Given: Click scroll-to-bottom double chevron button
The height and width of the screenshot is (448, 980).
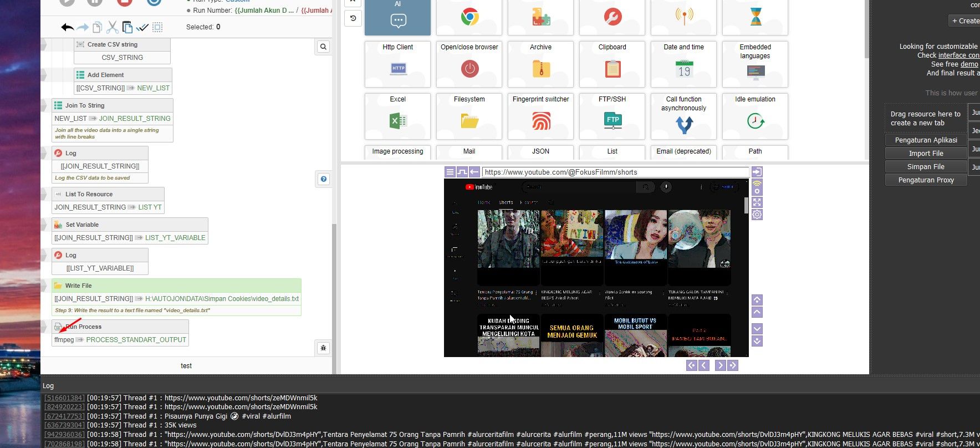Looking at the screenshot, I should click(x=757, y=341).
